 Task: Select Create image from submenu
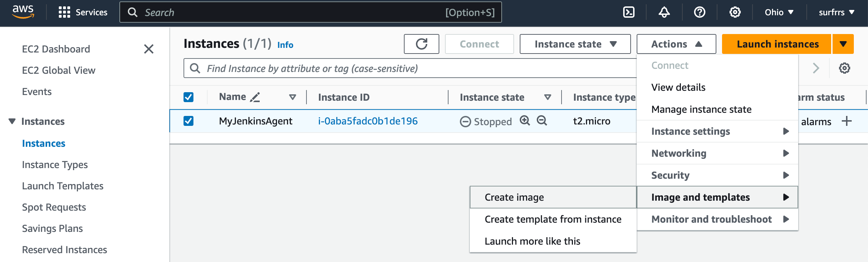514,197
